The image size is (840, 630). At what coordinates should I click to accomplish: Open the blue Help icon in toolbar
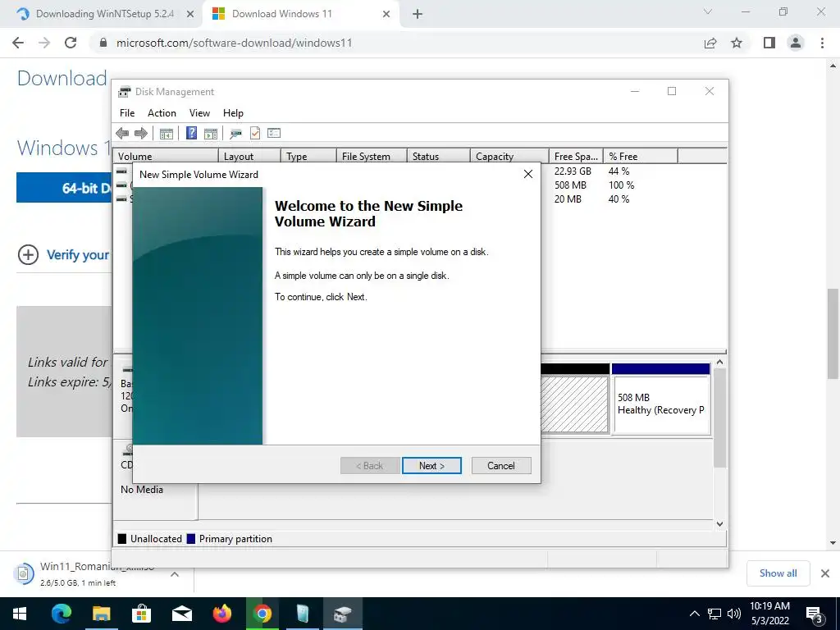(x=191, y=133)
